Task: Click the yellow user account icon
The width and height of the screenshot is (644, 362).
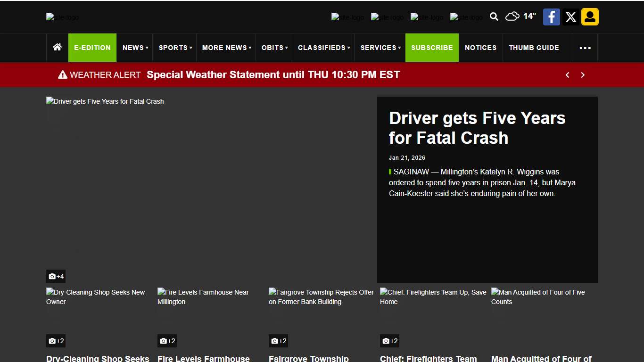Action: pos(590,17)
